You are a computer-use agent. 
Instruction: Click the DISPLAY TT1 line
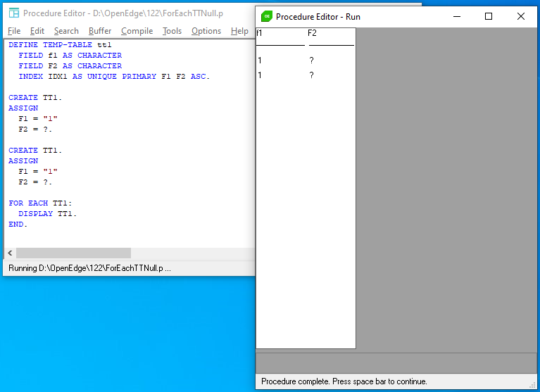48,214
